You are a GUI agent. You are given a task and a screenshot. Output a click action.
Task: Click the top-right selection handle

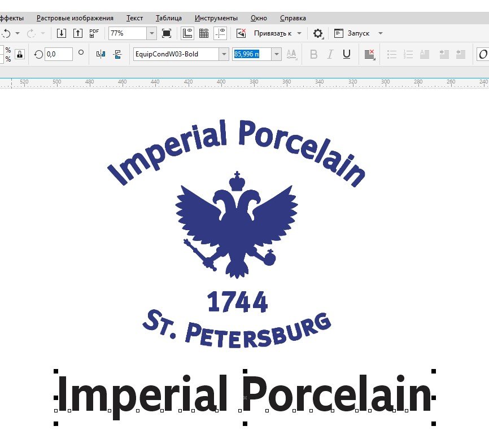pyautogui.click(x=434, y=371)
